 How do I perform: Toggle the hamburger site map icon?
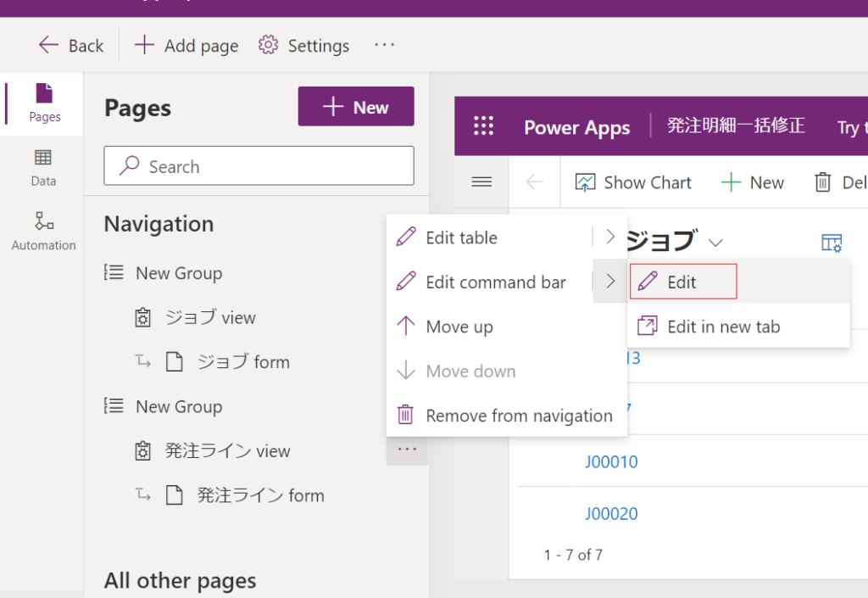481,182
